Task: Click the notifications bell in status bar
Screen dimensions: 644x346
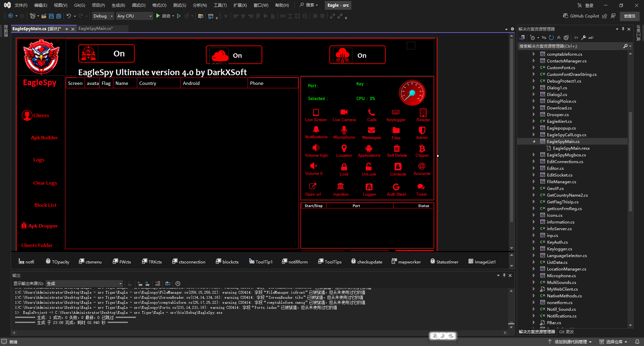Action: 637,342
